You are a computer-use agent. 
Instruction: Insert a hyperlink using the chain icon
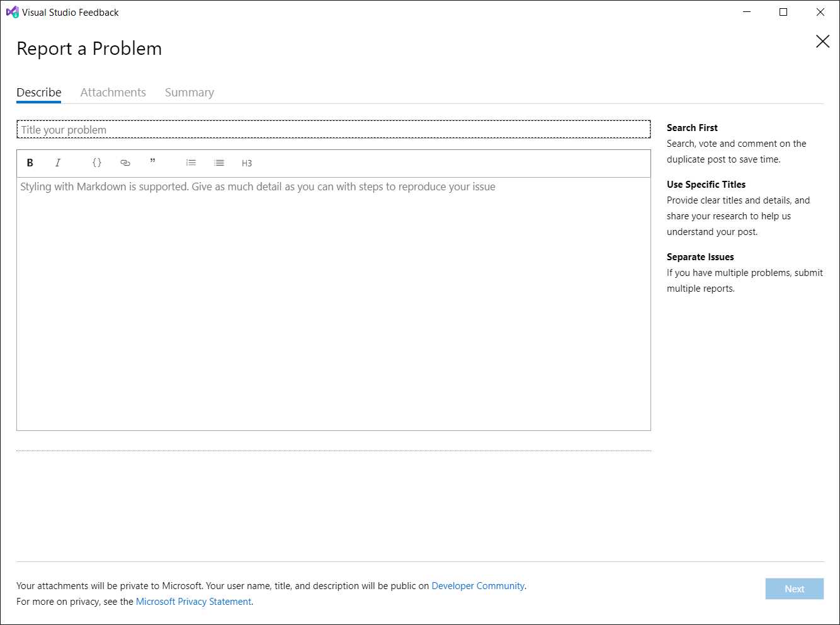[x=125, y=163]
